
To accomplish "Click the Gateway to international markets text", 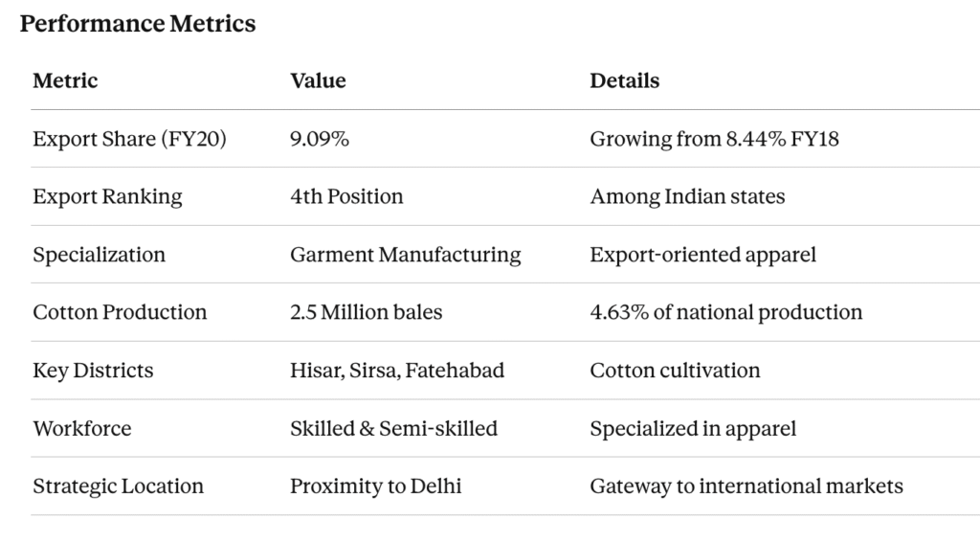I will 746,486.
